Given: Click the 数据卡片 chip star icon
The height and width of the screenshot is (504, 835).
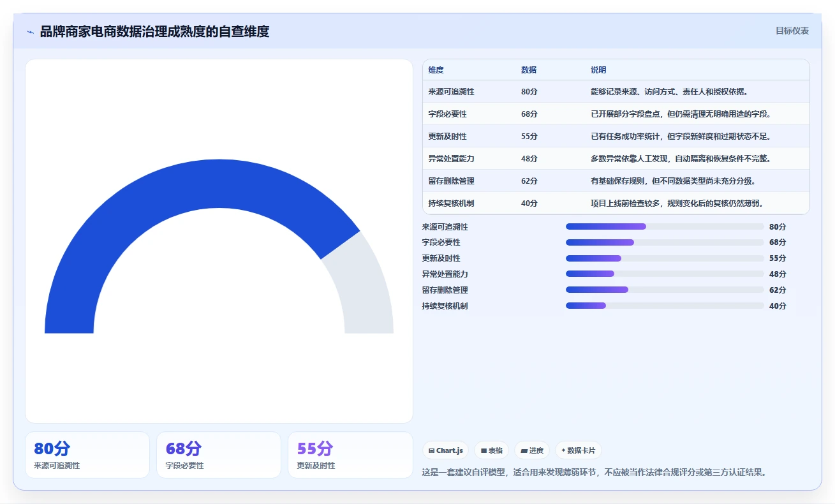Looking at the screenshot, I should click(x=563, y=450).
